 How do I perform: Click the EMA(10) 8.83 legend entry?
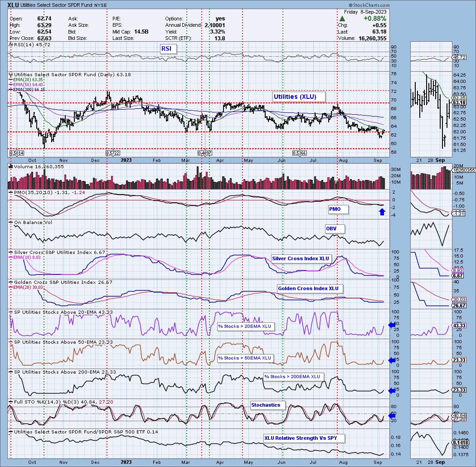pyautogui.click(x=27, y=257)
